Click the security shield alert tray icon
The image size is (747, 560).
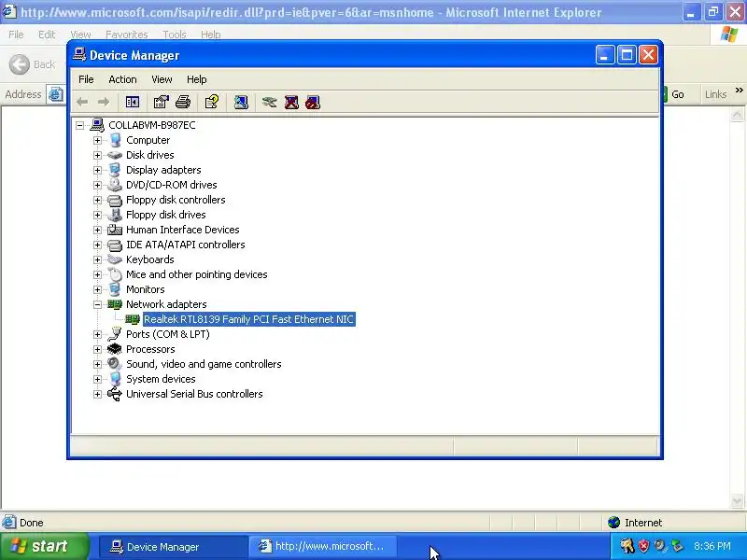click(643, 546)
